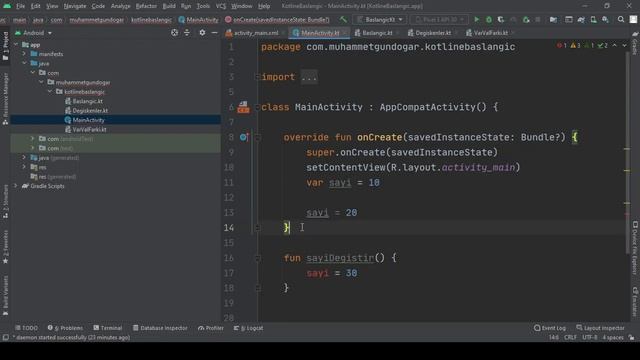Image resolution: width=640 pixels, height=360 pixels.
Task: Fold the import block on line 3
Action: (257, 77)
